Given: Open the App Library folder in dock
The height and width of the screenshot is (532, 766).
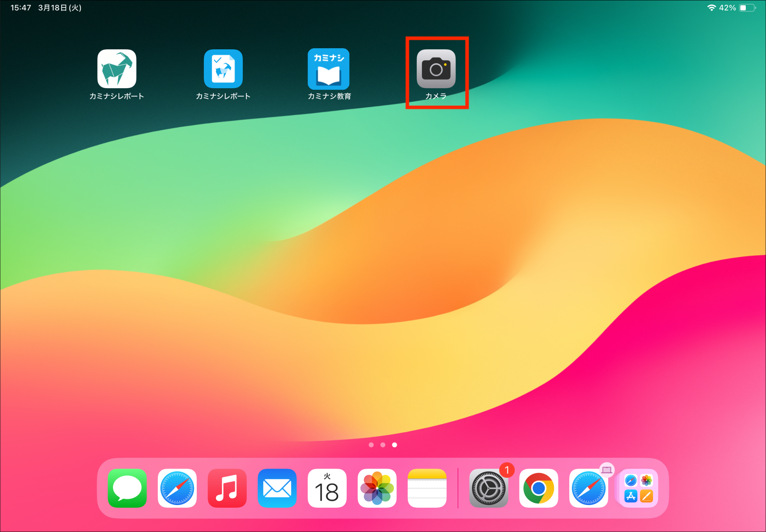Looking at the screenshot, I should tap(638, 488).
